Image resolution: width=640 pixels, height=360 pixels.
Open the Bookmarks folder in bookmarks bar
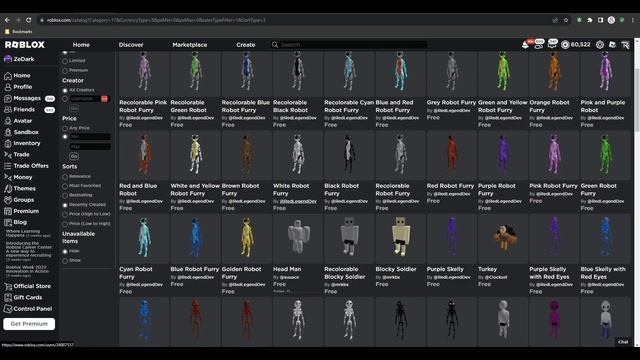point(18,31)
